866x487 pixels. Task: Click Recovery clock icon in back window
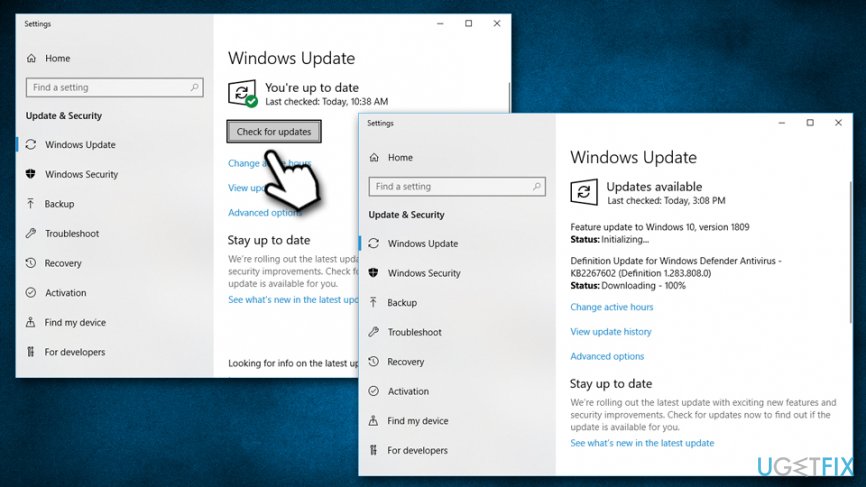pyautogui.click(x=31, y=263)
